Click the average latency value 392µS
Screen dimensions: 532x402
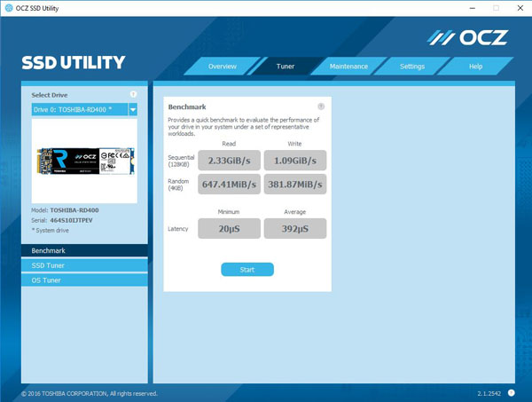tap(295, 228)
